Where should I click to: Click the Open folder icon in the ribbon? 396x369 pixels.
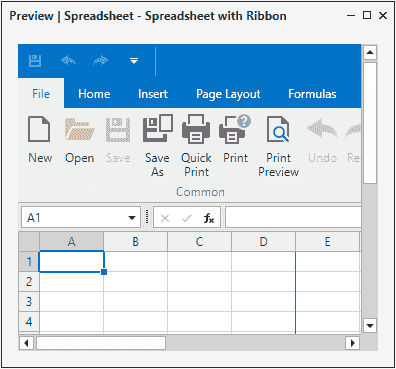80,129
